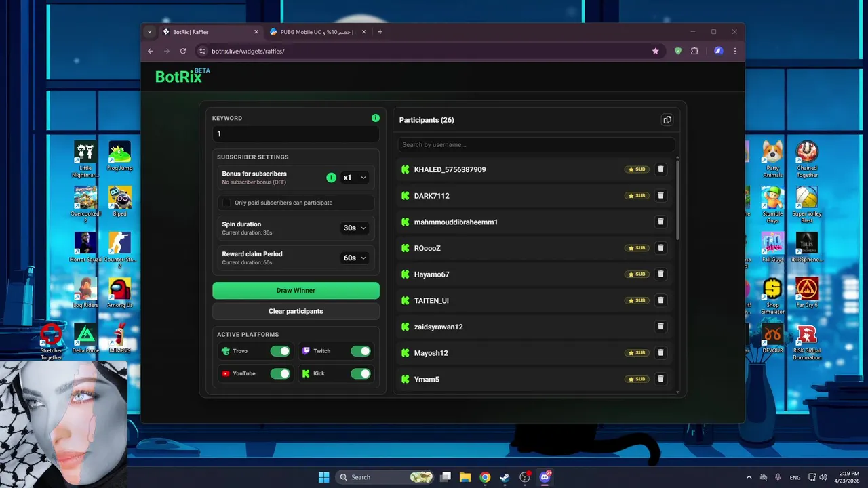Open Discord from the taskbar
The width and height of the screenshot is (868, 488).
coord(545,477)
